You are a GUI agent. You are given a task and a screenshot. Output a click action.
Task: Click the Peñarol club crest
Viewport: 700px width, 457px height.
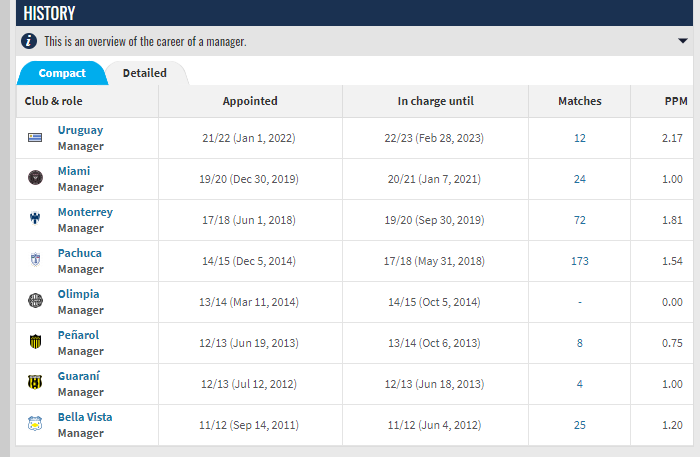pos(35,342)
